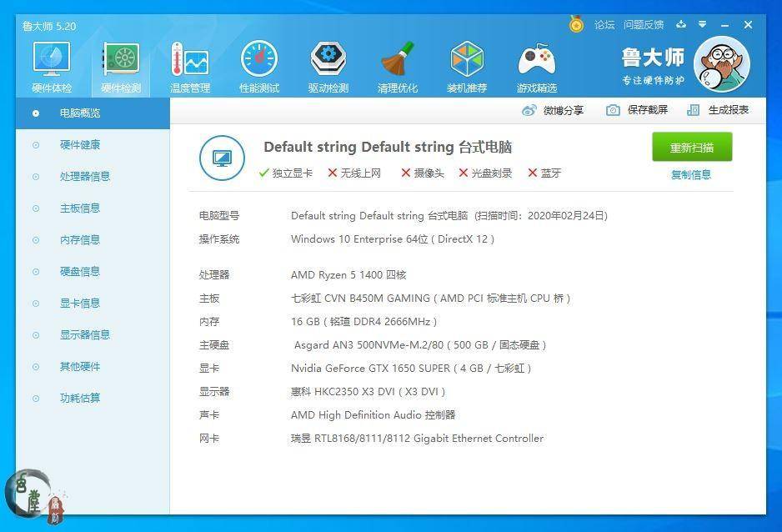Click the desktop computer monitor icon
The height and width of the screenshot is (532, 782).
tap(222, 158)
